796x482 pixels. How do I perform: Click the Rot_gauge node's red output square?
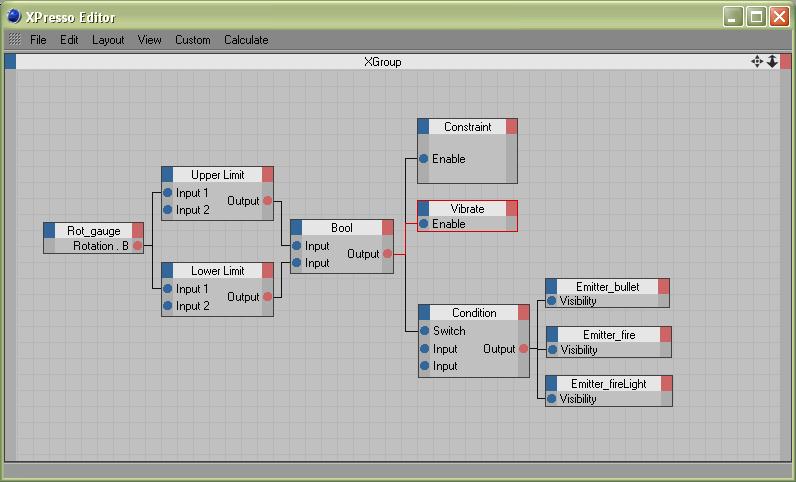[x=138, y=231]
